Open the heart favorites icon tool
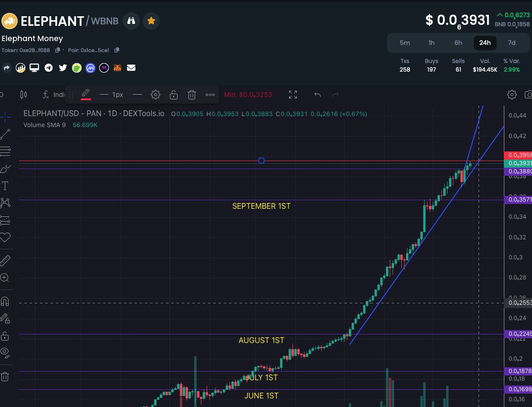532x407 pixels. [x=5, y=237]
